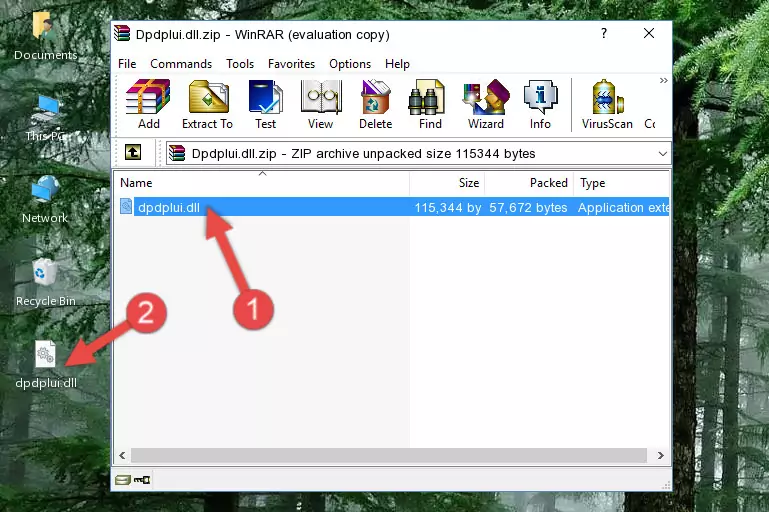Sort by the Size column header
The width and height of the screenshot is (769, 512).
447,183
